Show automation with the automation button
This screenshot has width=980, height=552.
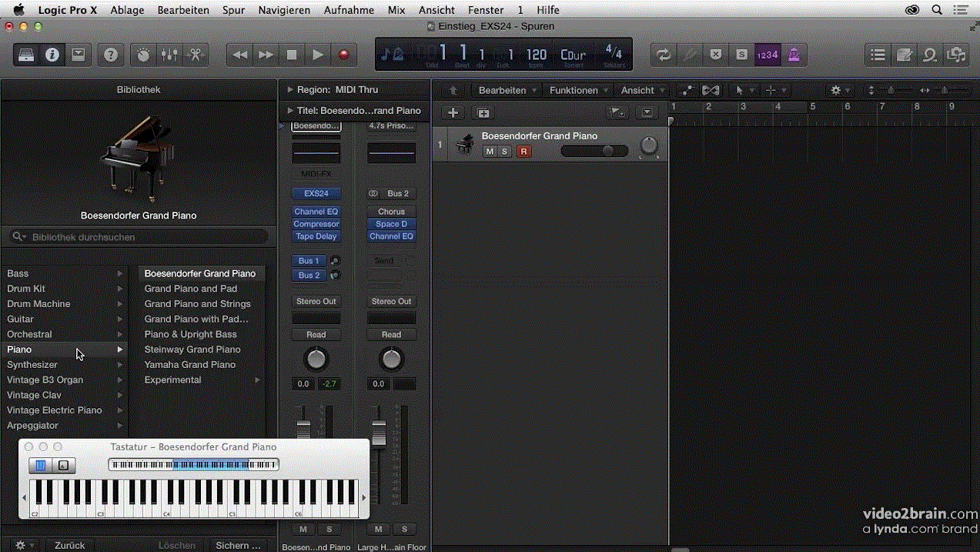[x=687, y=90]
